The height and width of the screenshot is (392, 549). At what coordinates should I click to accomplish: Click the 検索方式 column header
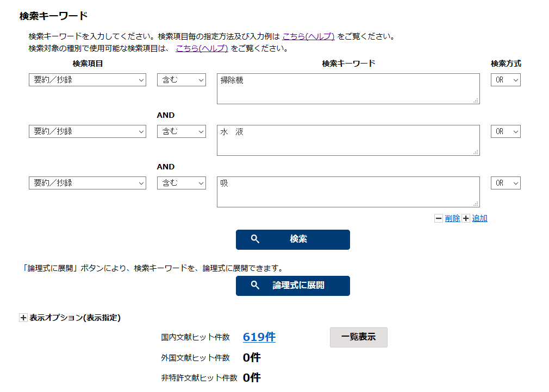[x=506, y=64]
